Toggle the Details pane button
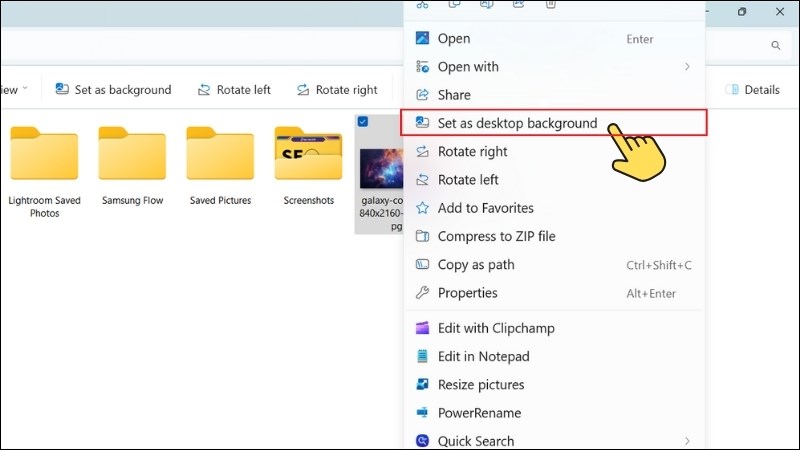The image size is (800, 450). 752,90
